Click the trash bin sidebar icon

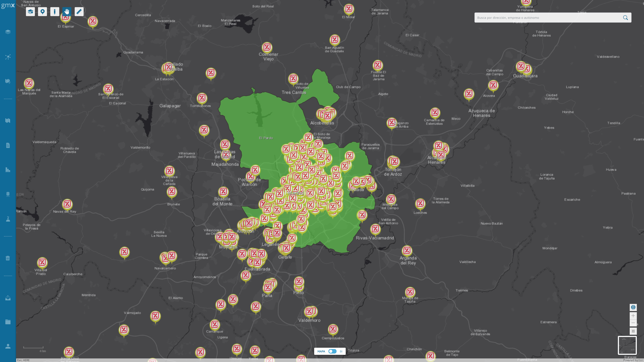8,258
